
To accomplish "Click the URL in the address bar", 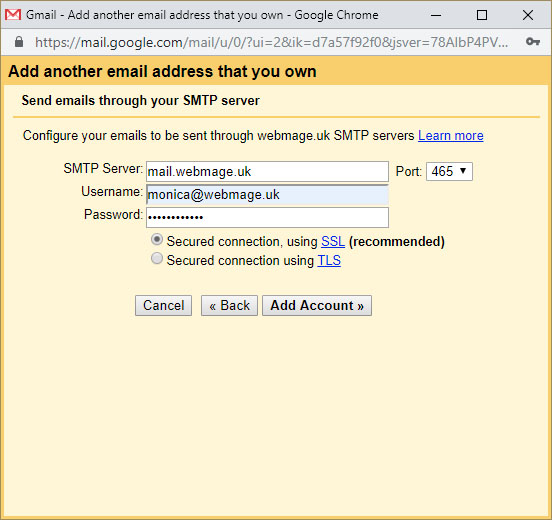I will click(271, 43).
